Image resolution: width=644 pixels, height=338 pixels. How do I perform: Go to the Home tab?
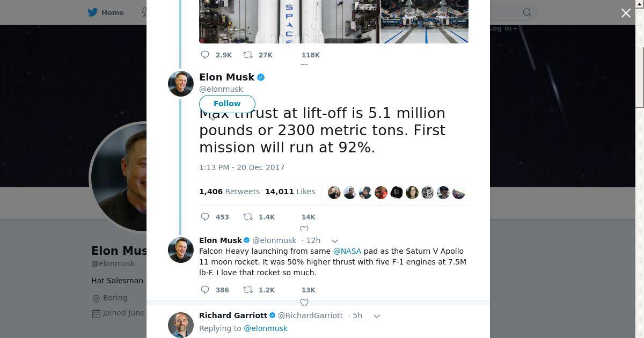[x=106, y=12]
